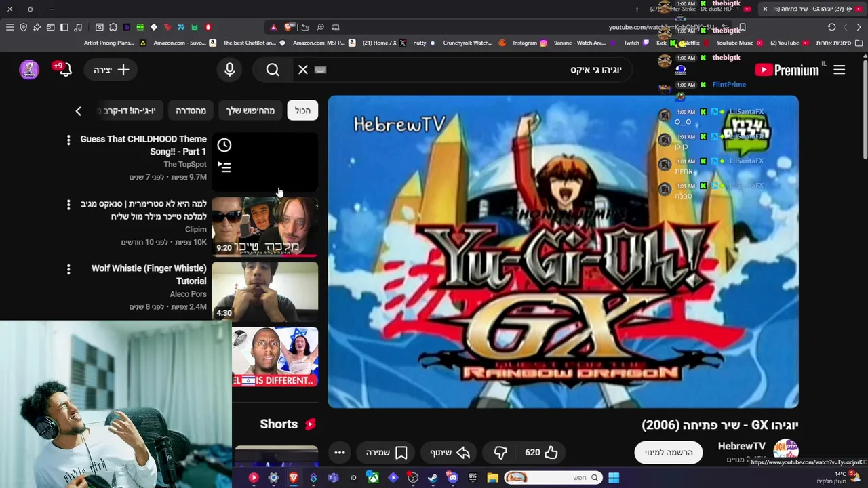
Task: Open the on-screen keyboard icon in search
Action: pyautogui.click(x=321, y=70)
